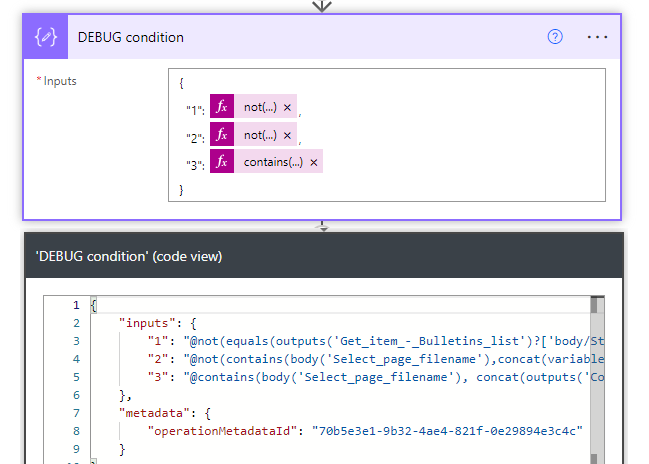The width and height of the screenshot is (649, 464).
Task: Click the arrow connector between the two cards
Action: [322, 226]
